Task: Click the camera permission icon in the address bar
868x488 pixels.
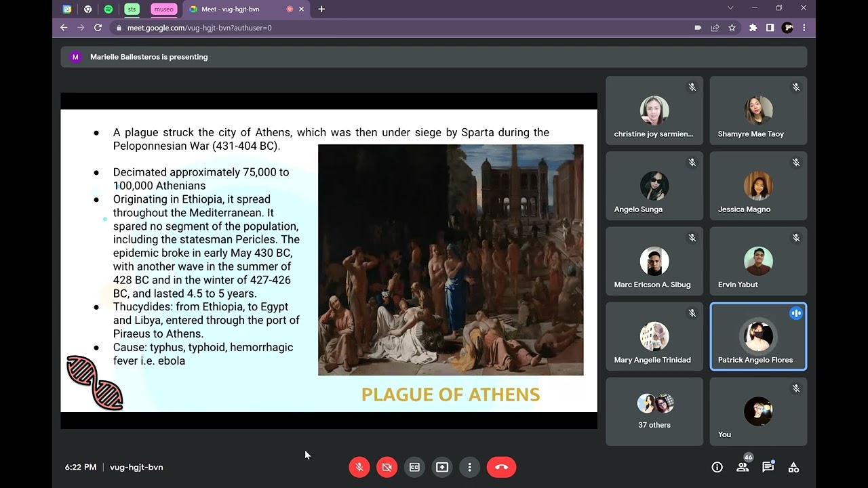Action: tap(698, 28)
